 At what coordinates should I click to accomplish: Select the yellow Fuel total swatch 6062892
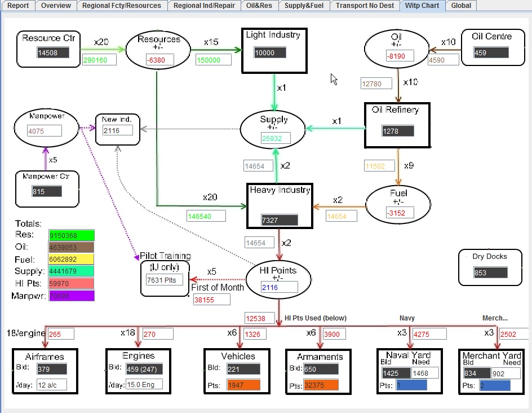[x=72, y=259]
